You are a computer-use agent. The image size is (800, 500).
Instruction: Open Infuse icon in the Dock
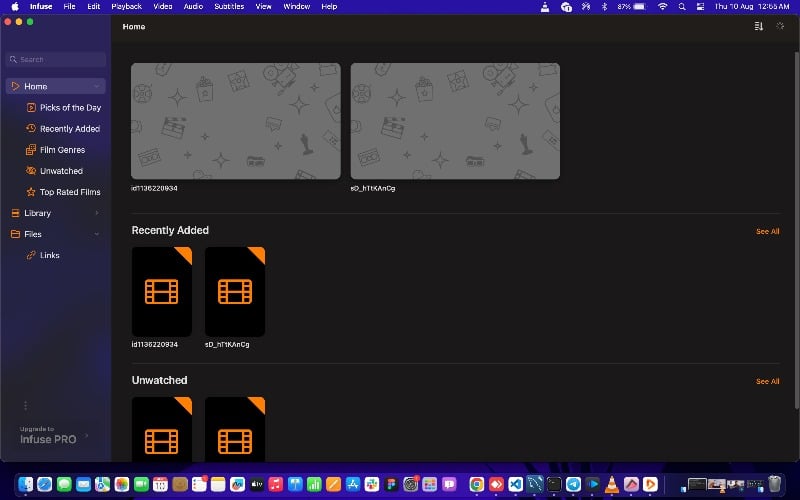pyautogui.click(x=650, y=484)
